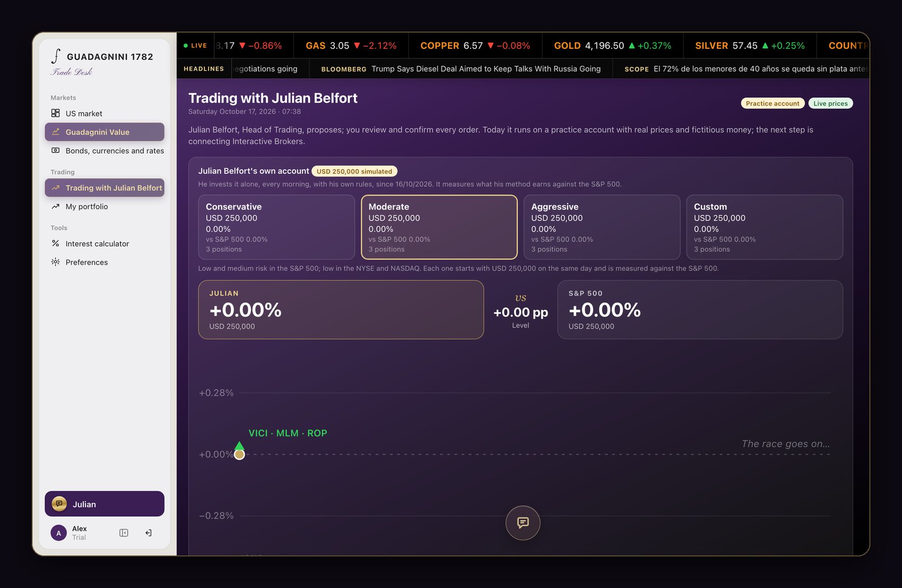The height and width of the screenshot is (588, 902).
Task: Select the Aggressive profile card
Action: click(x=602, y=227)
